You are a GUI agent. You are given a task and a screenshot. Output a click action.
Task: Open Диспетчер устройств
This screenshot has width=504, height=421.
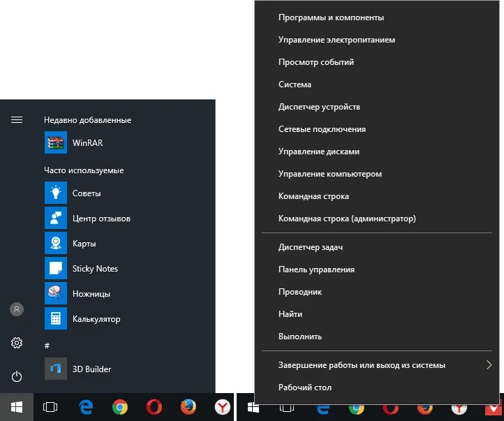(x=377, y=107)
